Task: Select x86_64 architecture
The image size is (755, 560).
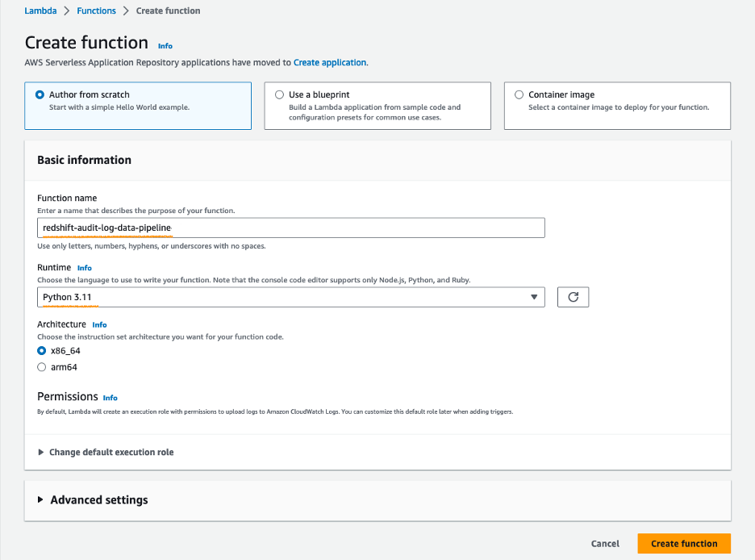Action: click(42, 351)
